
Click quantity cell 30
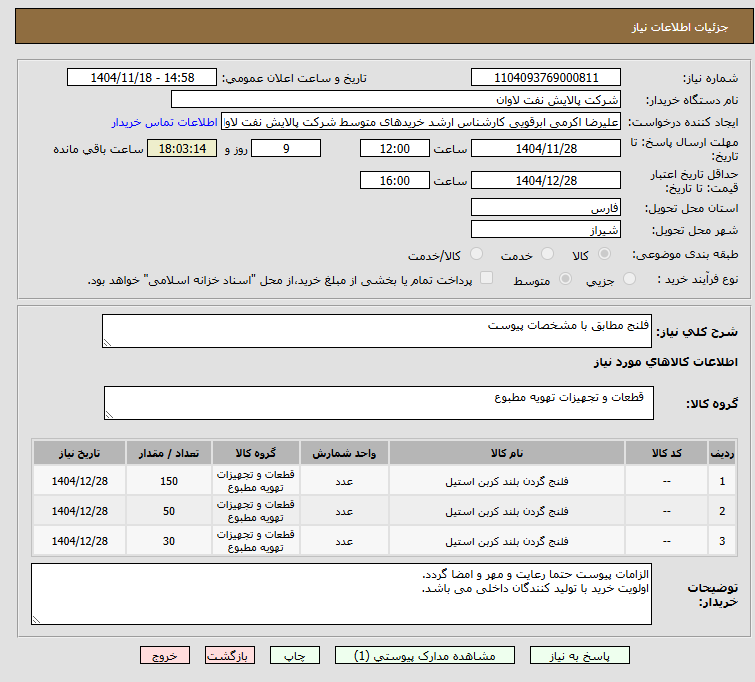(169, 541)
